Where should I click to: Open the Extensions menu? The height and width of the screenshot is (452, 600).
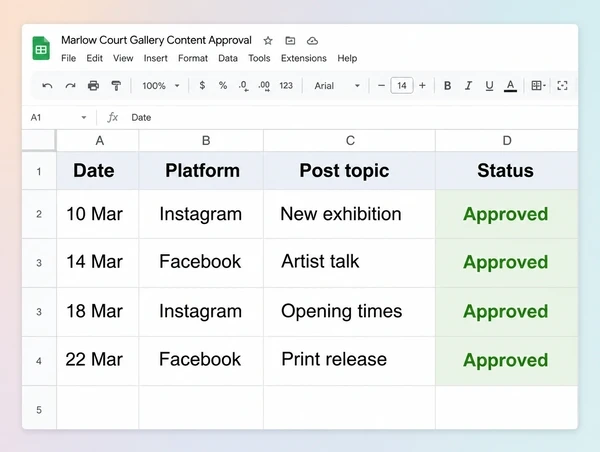303,58
